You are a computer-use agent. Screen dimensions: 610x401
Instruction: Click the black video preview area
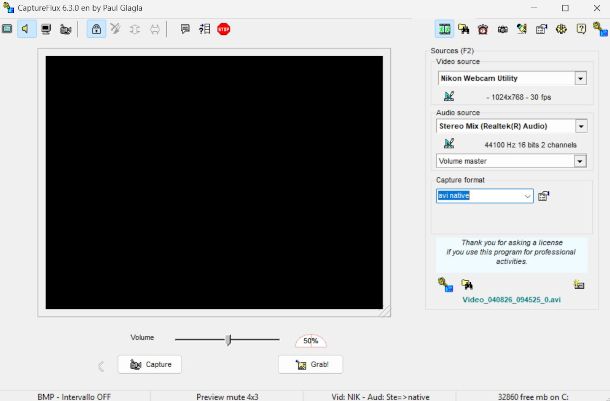click(x=214, y=182)
